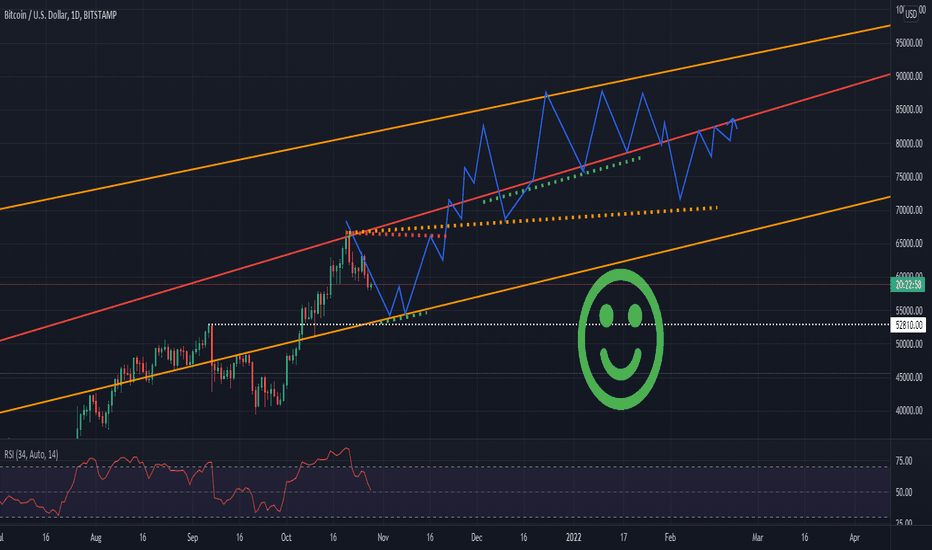Click the 17 date label on time axis

tap(624, 538)
